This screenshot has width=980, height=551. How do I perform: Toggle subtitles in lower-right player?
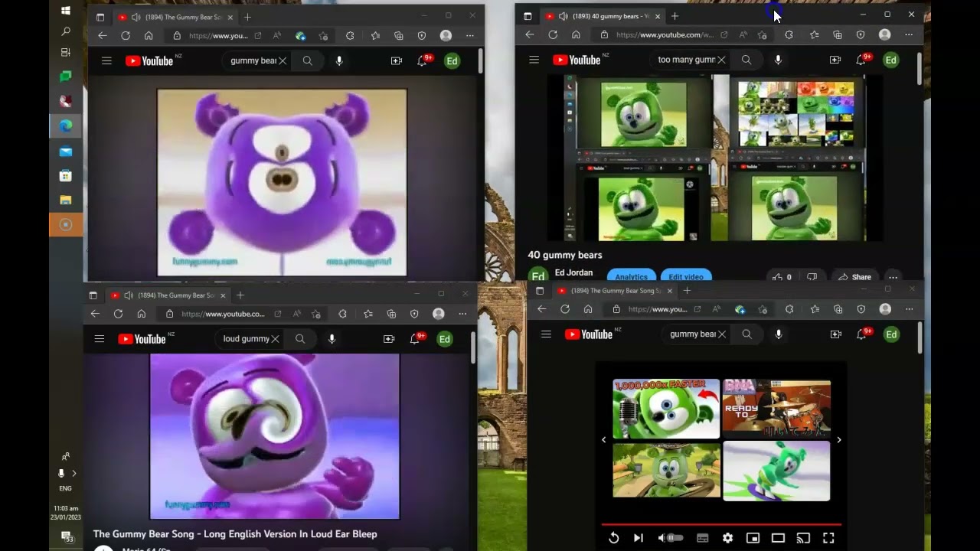point(702,538)
